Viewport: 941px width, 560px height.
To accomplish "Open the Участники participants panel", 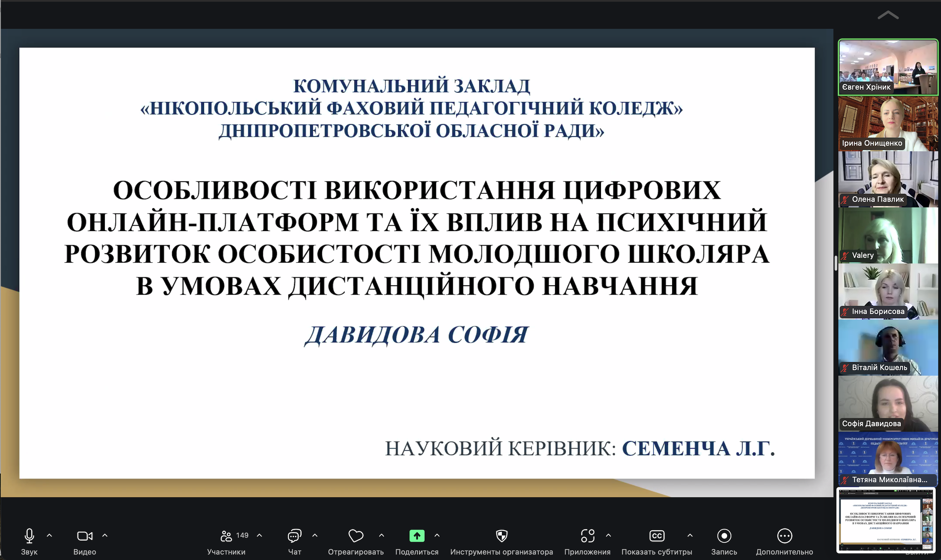I will [226, 536].
